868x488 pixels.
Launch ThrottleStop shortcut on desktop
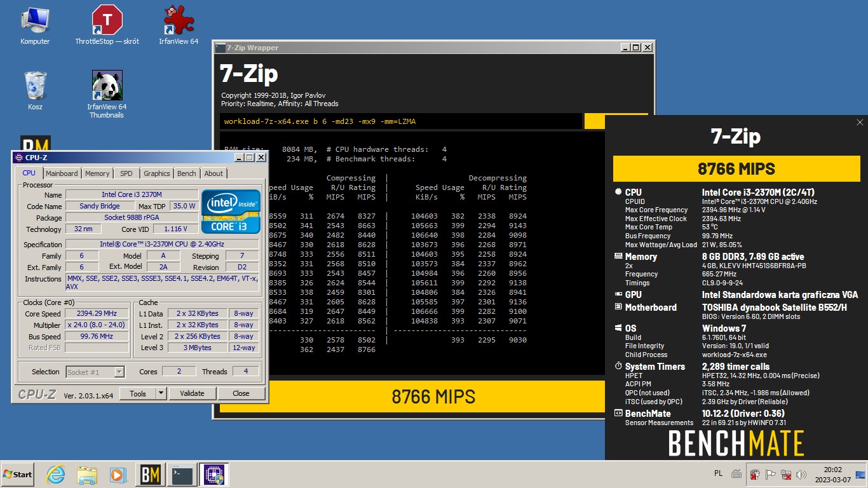(x=107, y=25)
